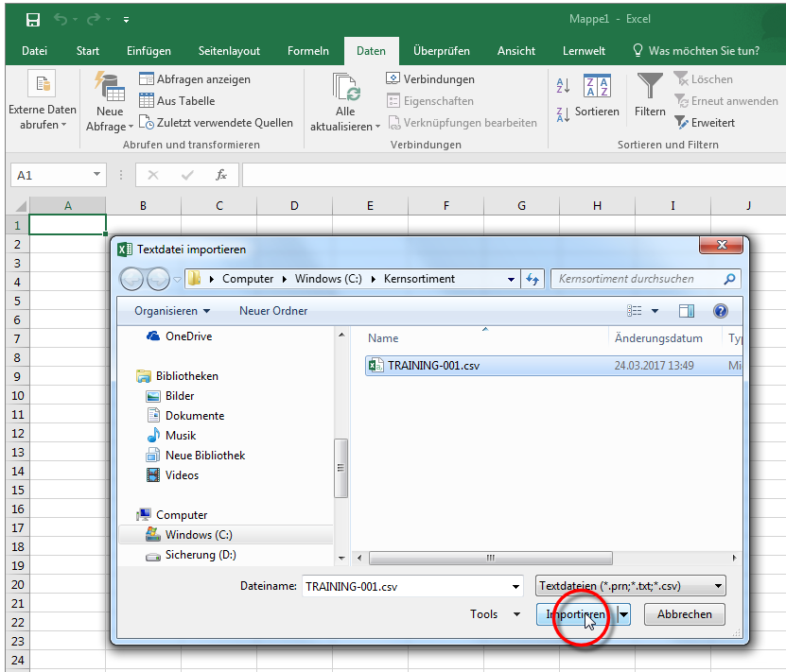Click the Filtern funnel icon

click(x=650, y=88)
